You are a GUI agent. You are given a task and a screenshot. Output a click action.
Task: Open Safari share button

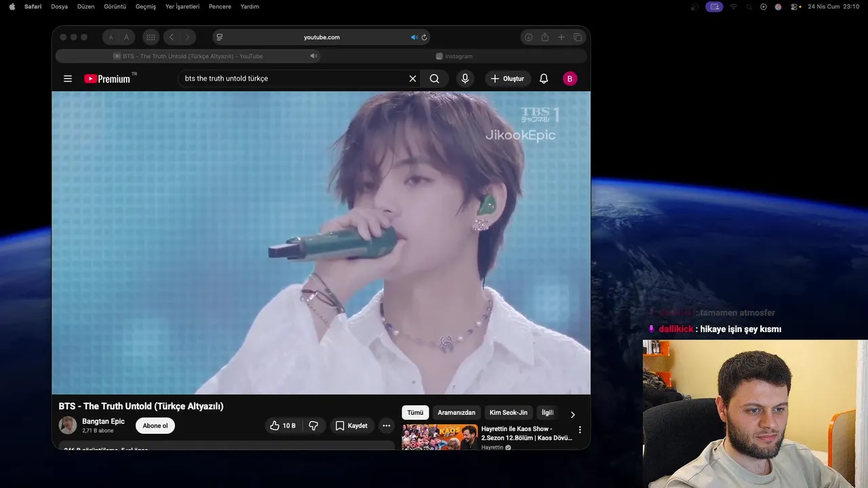545,37
